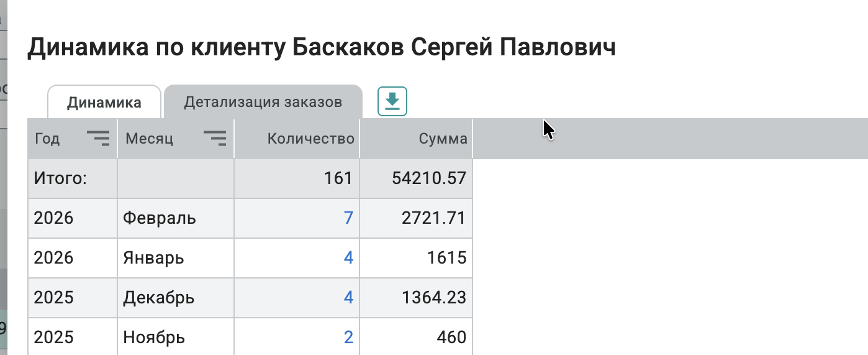
Task: Click the Месяц column header label
Action: pyautogui.click(x=149, y=139)
